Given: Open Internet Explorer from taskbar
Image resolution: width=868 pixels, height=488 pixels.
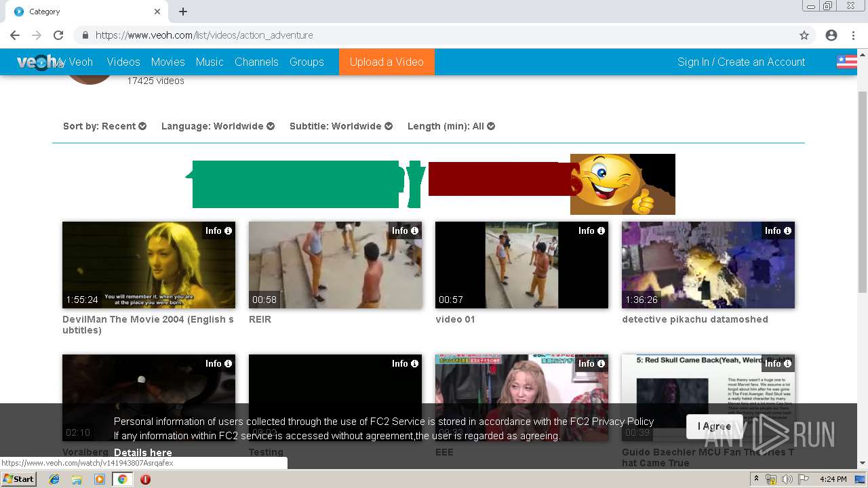Looking at the screenshot, I should pos(54,479).
